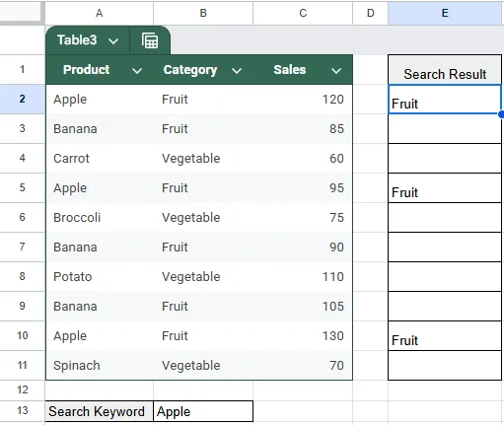
Task: Select row 7 header
Action: [22, 247]
